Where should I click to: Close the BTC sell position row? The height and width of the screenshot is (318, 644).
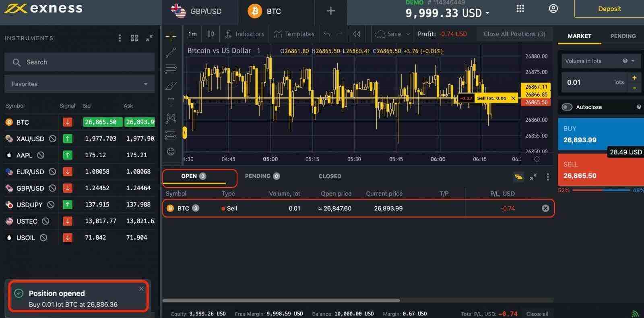point(545,208)
